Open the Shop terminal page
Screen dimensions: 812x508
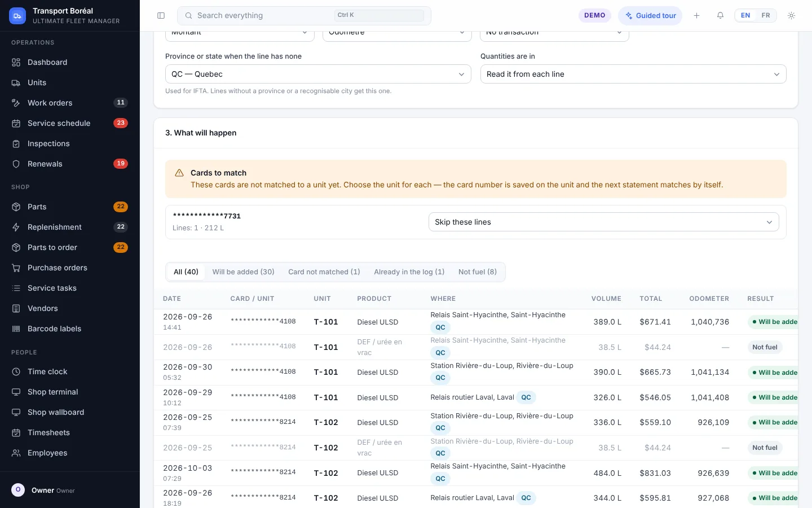click(x=70, y=392)
